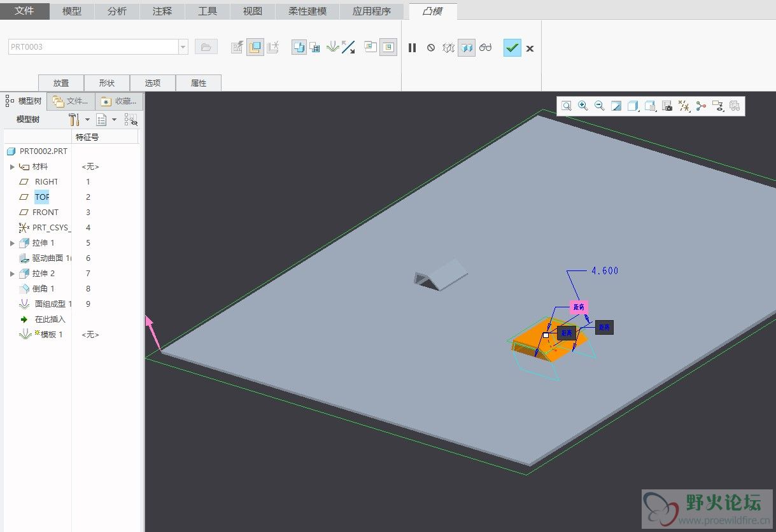The height and width of the screenshot is (532, 776).
Task: Toggle the no-preview circle button
Action: tap(431, 48)
